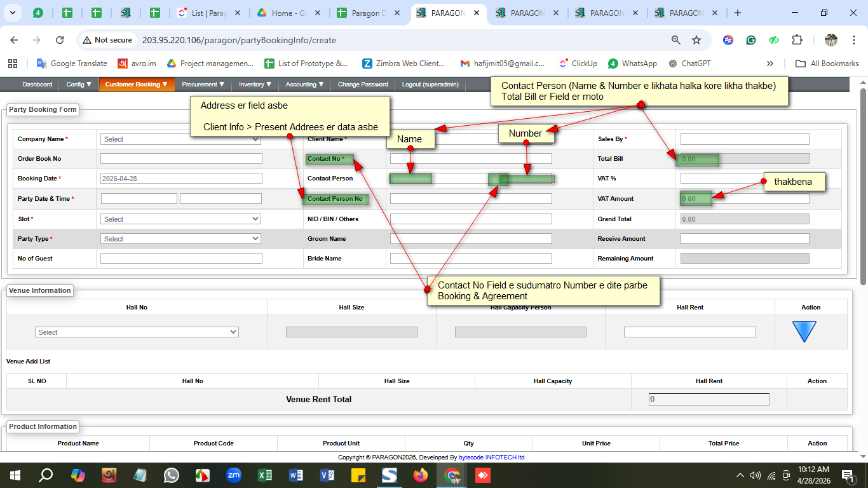868x488 pixels.
Task: Open the hafijmit05@gmail bookmark
Action: point(502,64)
